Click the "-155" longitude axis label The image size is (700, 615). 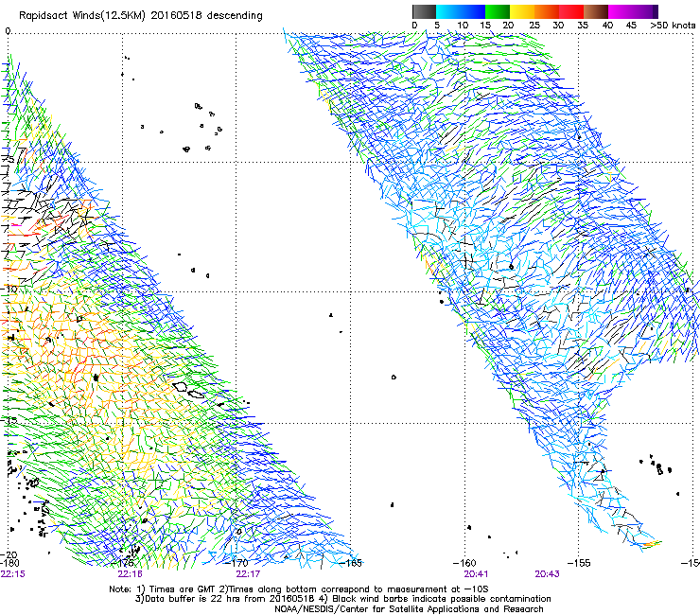pos(579,563)
